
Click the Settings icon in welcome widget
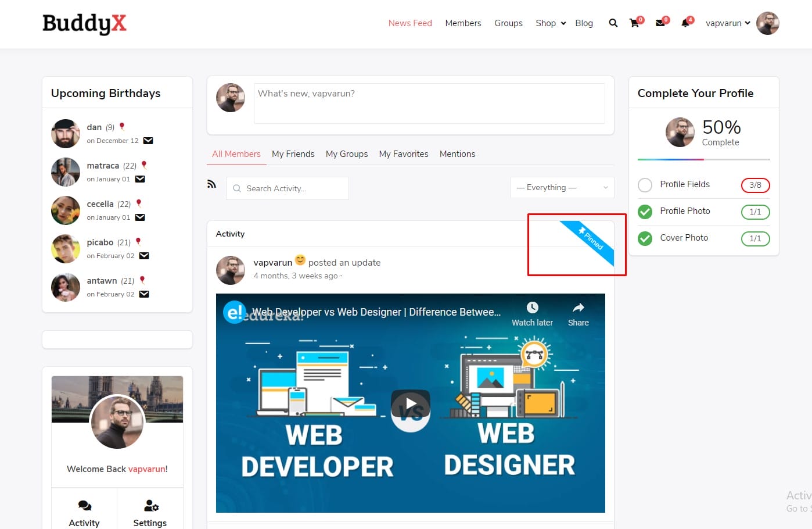[x=150, y=506]
